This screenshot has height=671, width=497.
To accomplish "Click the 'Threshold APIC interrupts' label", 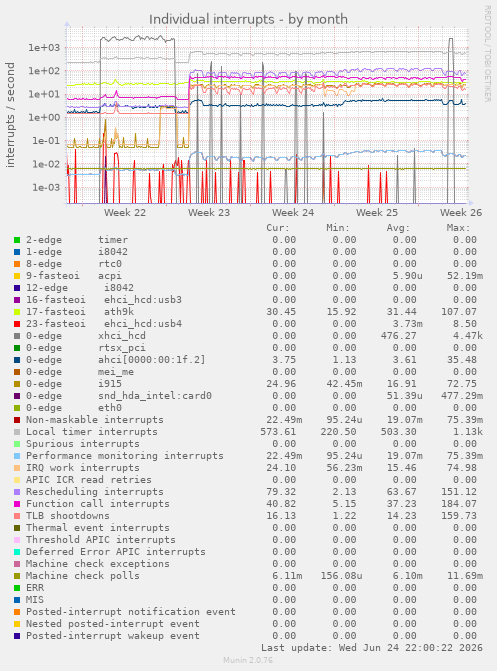I will [x=101, y=540].
